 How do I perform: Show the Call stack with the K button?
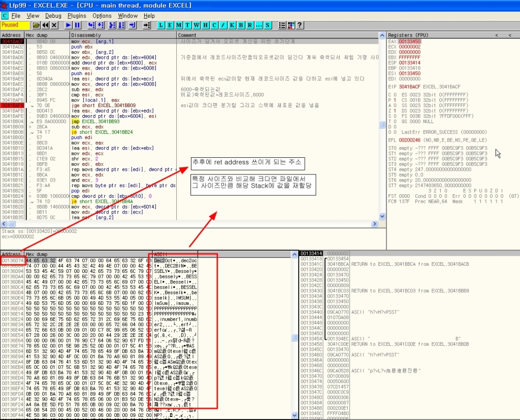(232, 25)
